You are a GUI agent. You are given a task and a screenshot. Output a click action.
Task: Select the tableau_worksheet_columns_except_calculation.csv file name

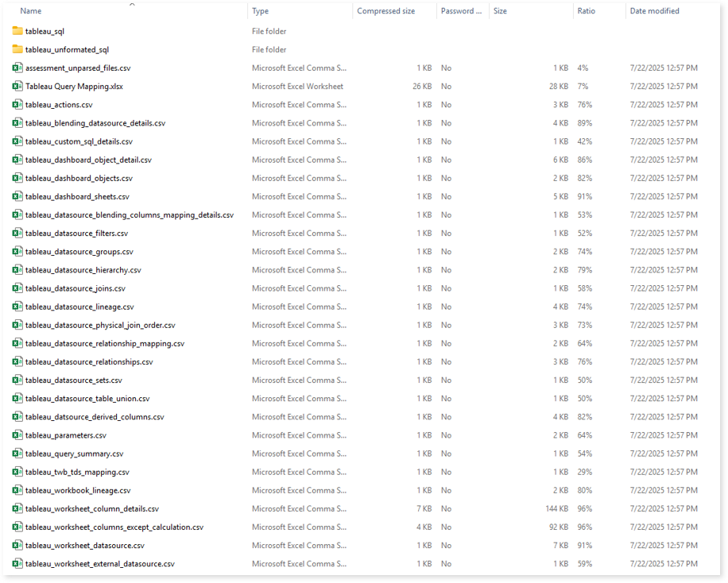114,527
